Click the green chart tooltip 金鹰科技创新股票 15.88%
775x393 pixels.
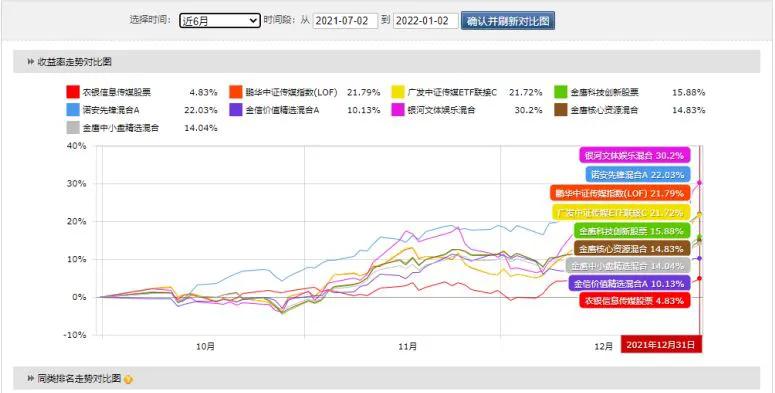[x=632, y=230]
